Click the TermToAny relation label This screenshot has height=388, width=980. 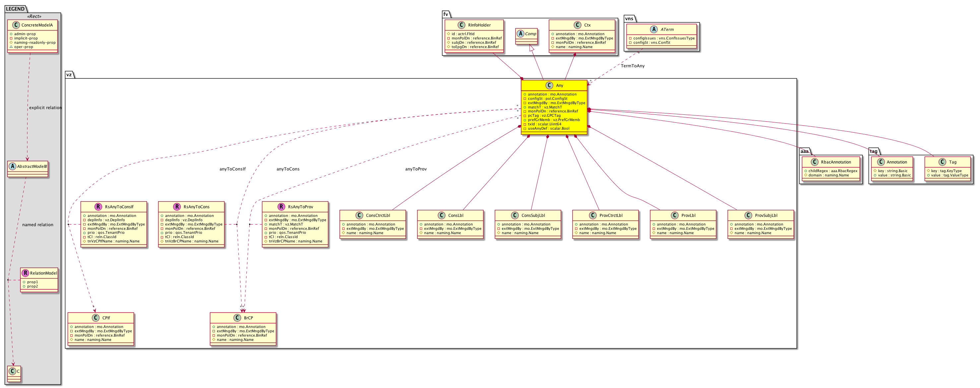pyautogui.click(x=632, y=66)
